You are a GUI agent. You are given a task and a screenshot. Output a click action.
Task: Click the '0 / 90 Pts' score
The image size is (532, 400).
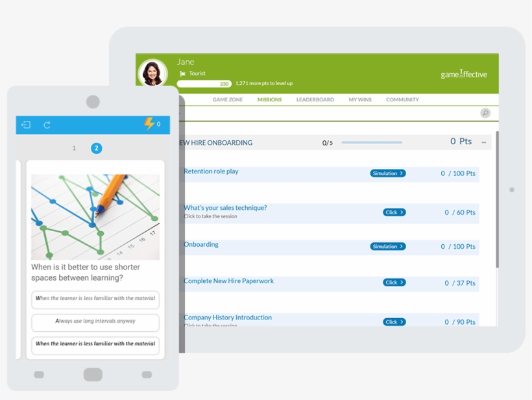460,322
